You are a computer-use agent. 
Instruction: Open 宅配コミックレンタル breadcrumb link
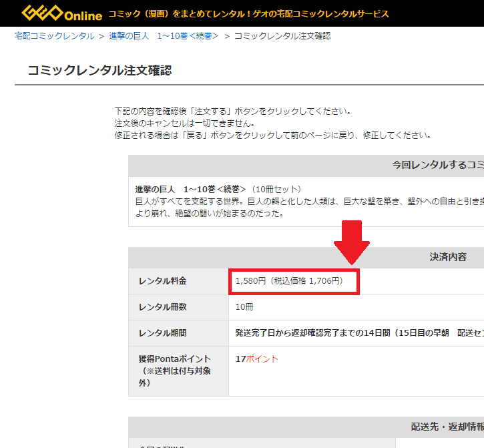click(x=54, y=36)
